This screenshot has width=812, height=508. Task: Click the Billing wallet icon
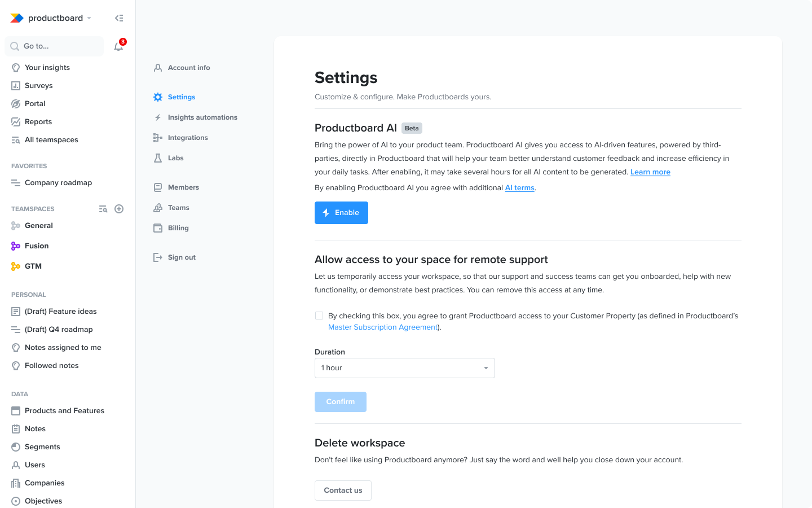tap(158, 228)
